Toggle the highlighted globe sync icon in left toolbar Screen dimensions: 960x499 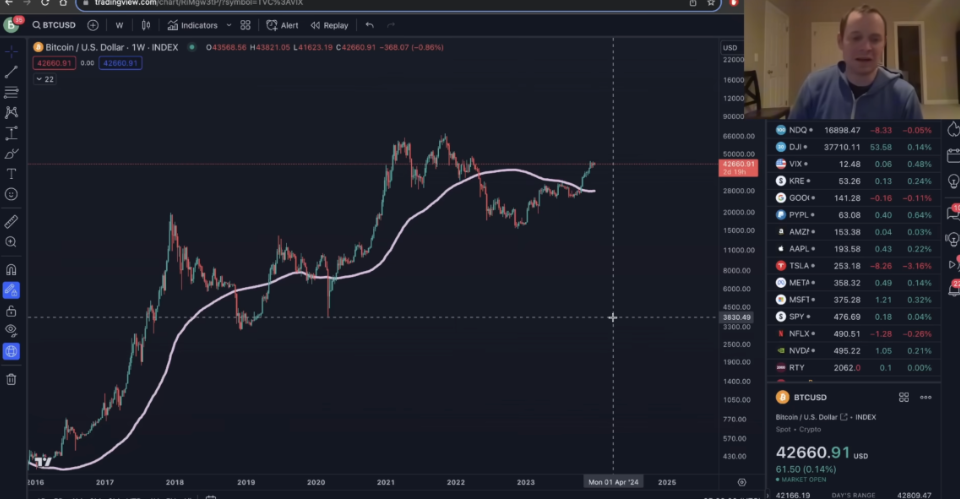pos(11,351)
